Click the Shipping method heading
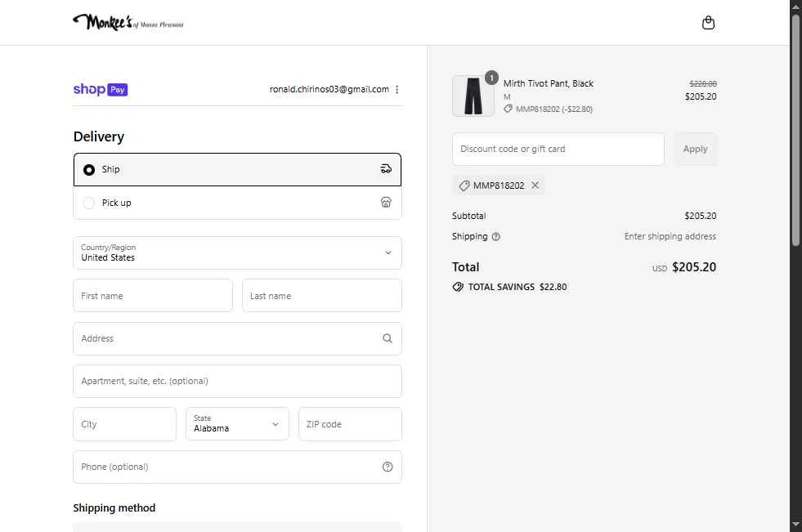The height and width of the screenshot is (532, 802). click(114, 508)
